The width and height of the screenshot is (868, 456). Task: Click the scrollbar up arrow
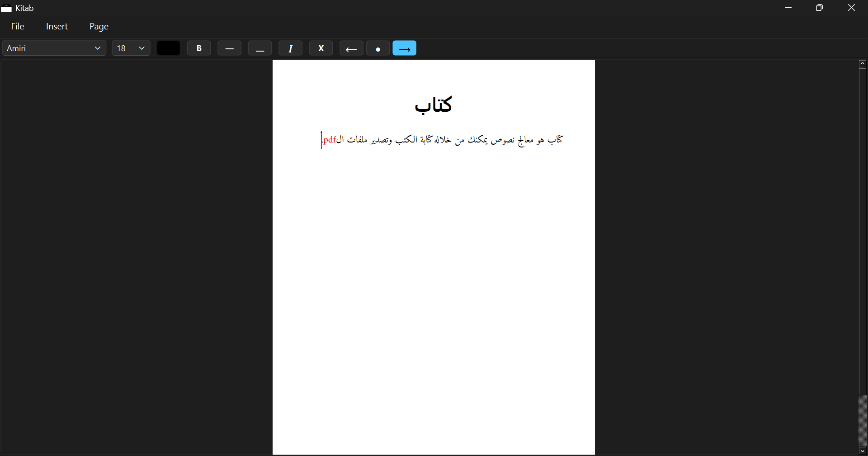863,64
